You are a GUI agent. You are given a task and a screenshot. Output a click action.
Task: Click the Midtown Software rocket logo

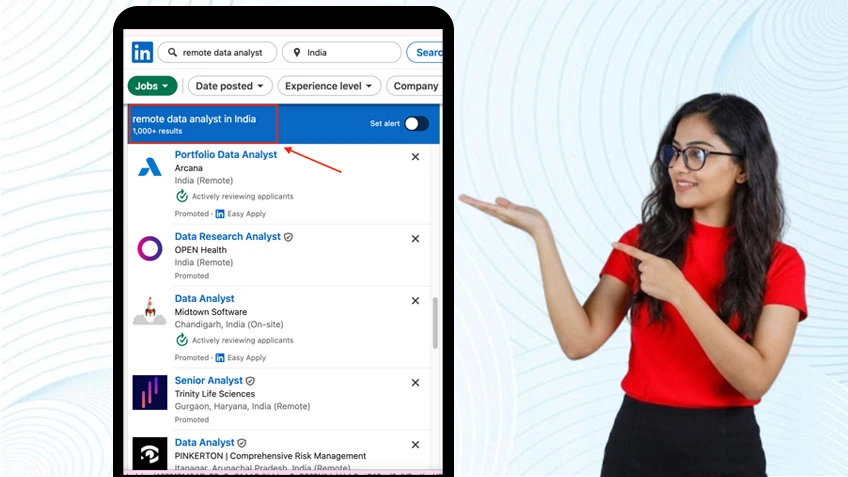click(150, 310)
